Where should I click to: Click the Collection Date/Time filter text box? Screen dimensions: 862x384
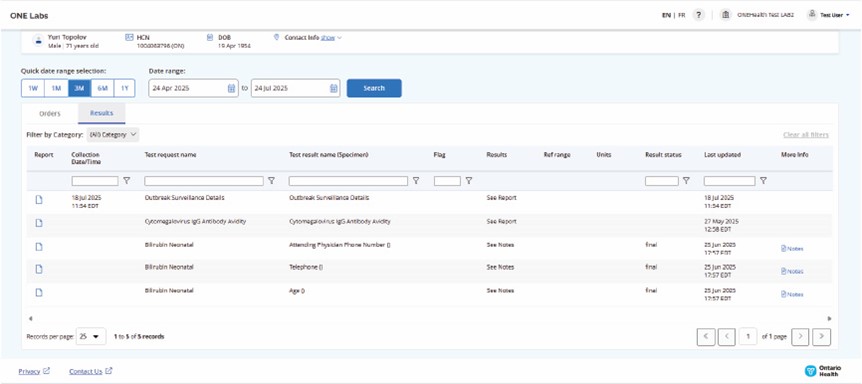pyautogui.click(x=95, y=181)
